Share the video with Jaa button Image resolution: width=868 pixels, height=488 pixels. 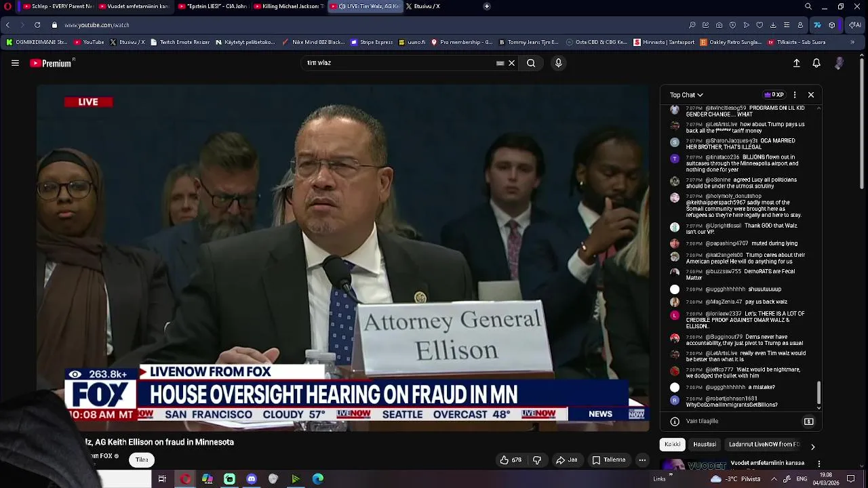point(567,460)
